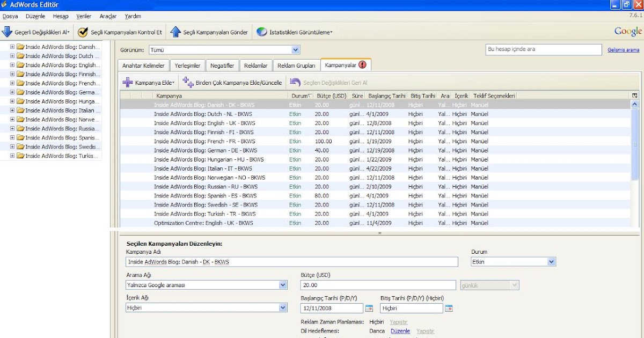Click the red warning icon on the Kampanyalar tab

362,65
